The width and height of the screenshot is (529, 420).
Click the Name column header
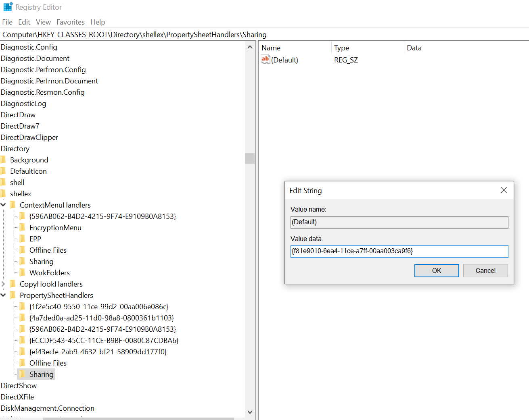coord(271,48)
